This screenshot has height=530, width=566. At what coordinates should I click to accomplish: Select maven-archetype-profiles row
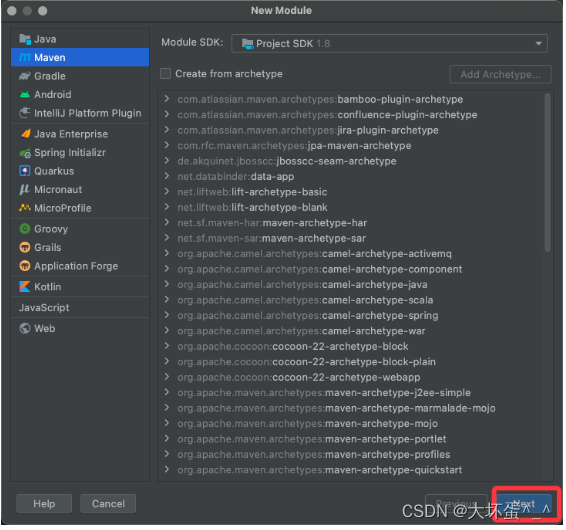[x=351, y=455]
